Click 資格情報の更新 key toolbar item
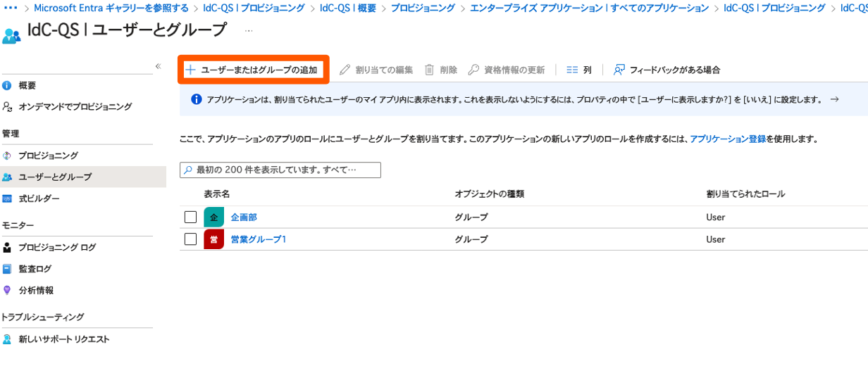The width and height of the screenshot is (868, 373). pos(506,70)
